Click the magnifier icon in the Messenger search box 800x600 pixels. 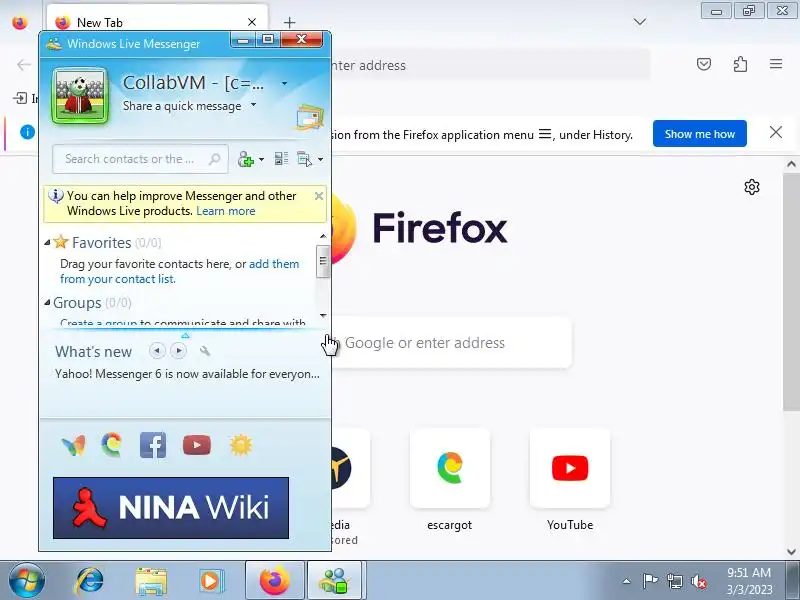coord(215,159)
